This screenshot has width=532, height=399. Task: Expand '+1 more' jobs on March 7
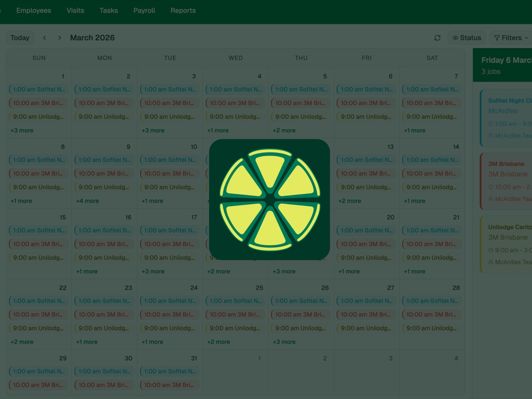click(414, 130)
